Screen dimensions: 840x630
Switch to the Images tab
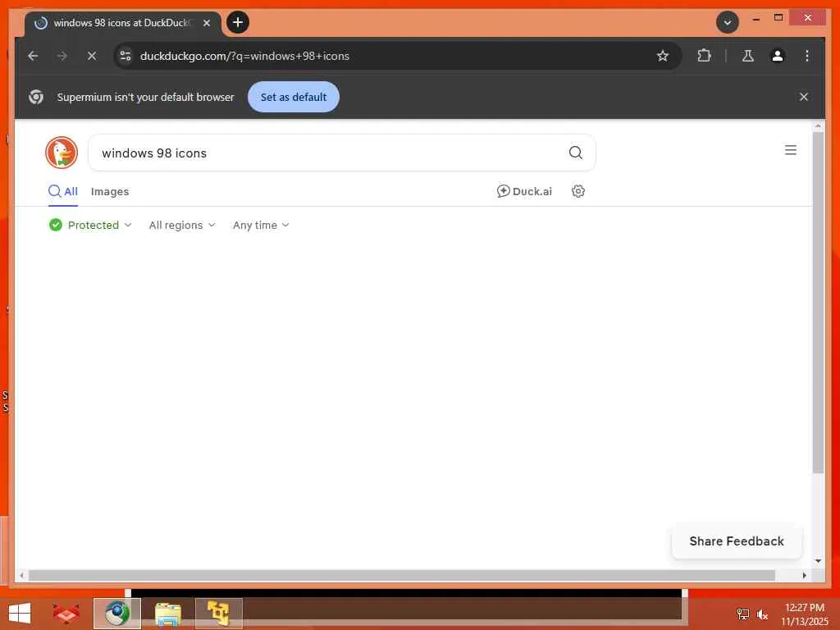click(110, 192)
